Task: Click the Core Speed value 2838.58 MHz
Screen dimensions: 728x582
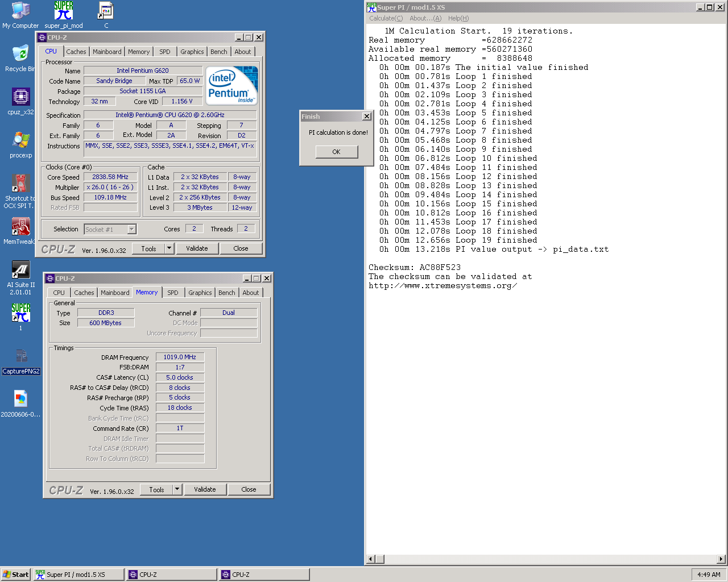Action: (110, 177)
